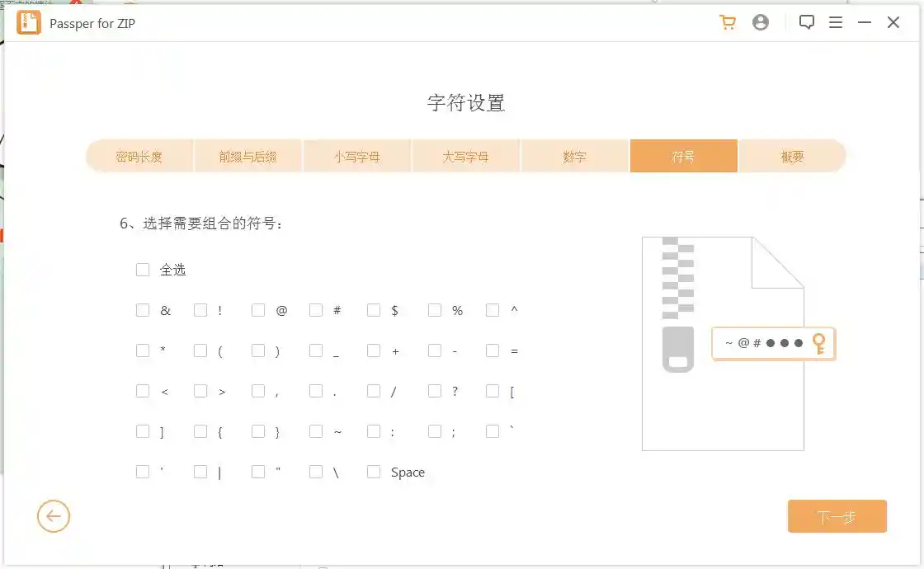
Task: Jump to the 概要 summary tab
Action: (x=793, y=156)
